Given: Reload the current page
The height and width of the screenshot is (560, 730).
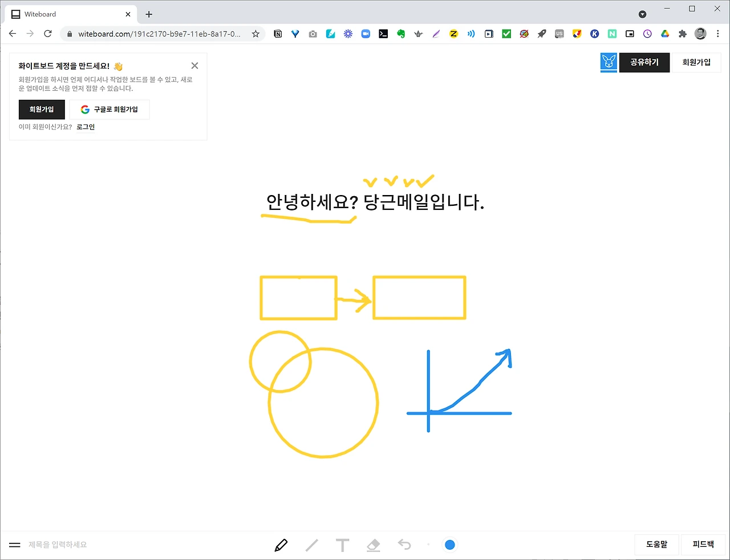Looking at the screenshot, I should pyautogui.click(x=48, y=34).
